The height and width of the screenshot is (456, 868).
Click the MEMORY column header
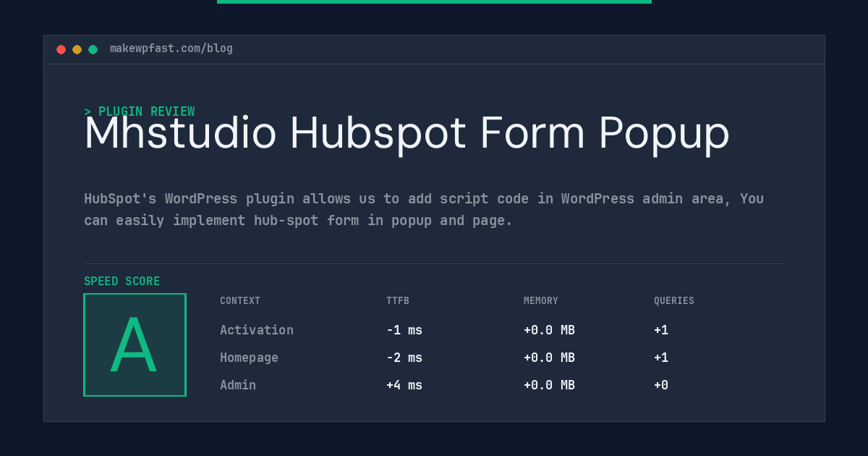(541, 301)
